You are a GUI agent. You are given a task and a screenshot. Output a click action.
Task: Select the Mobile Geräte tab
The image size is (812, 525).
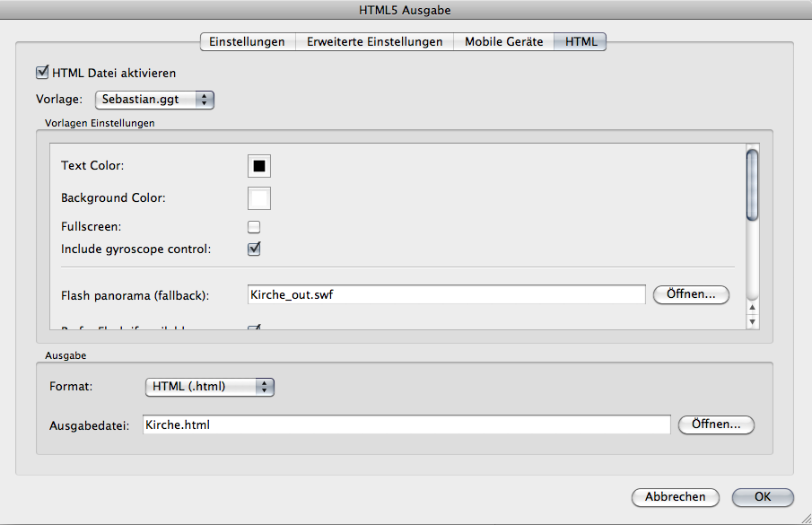pyautogui.click(x=503, y=42)
